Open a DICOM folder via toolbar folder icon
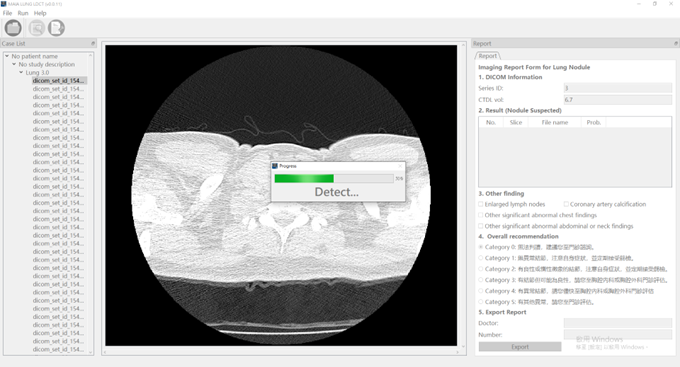The width and height of the screenshot is (680, 367). click(13, 28)
